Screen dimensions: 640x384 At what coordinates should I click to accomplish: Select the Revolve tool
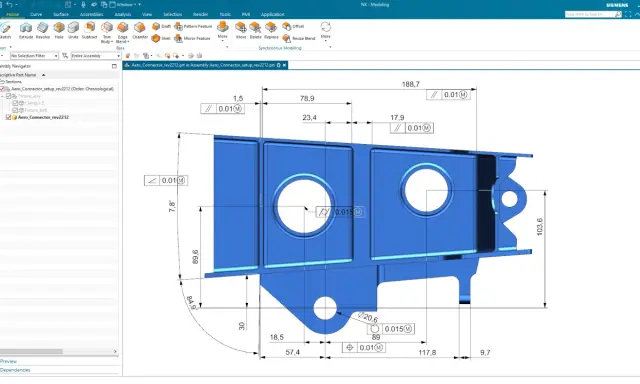click(42, 31)
